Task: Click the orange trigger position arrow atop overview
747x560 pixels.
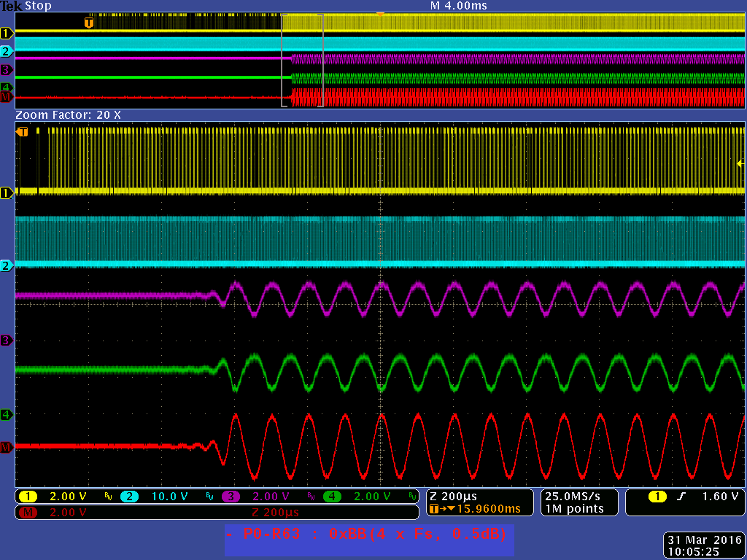Action: [x=380, y=15]
